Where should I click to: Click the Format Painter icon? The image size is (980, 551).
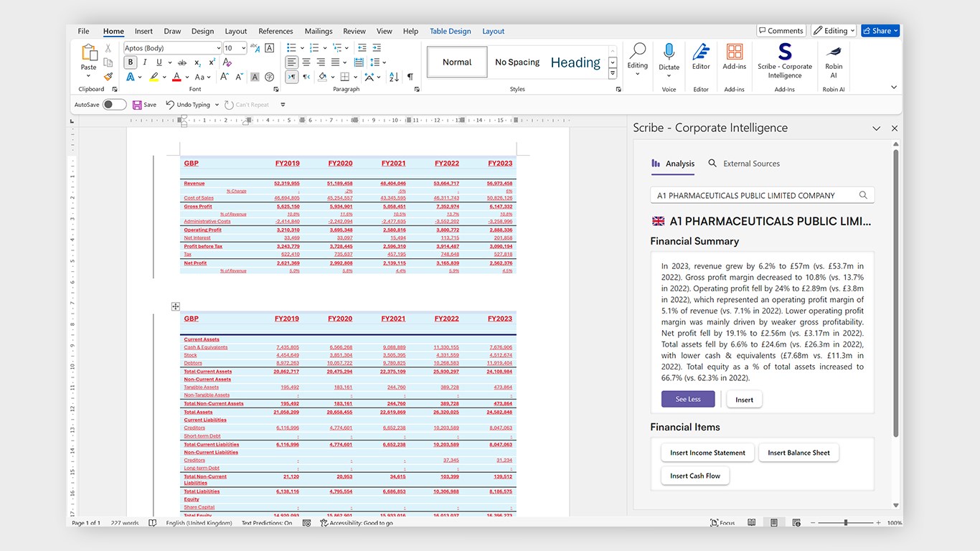108,76
